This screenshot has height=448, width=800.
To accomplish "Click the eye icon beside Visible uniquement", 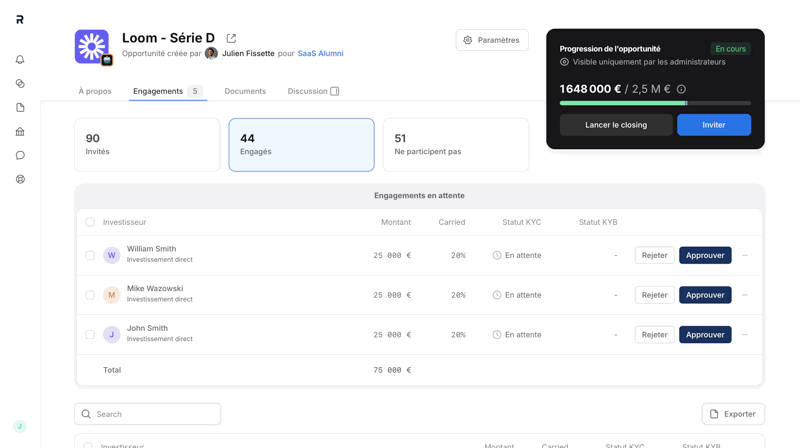I will pyautogui.click(x=564, y=62).
